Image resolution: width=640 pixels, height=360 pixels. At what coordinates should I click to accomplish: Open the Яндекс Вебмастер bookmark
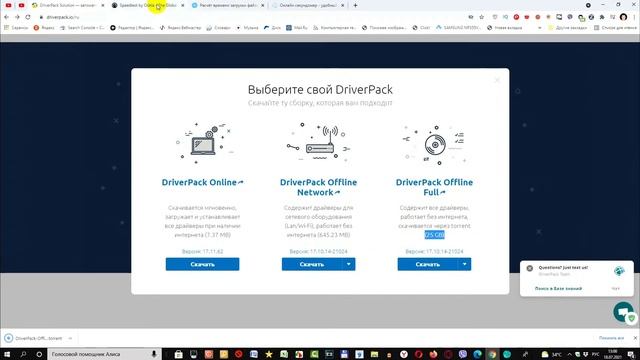tap(180, 28)
